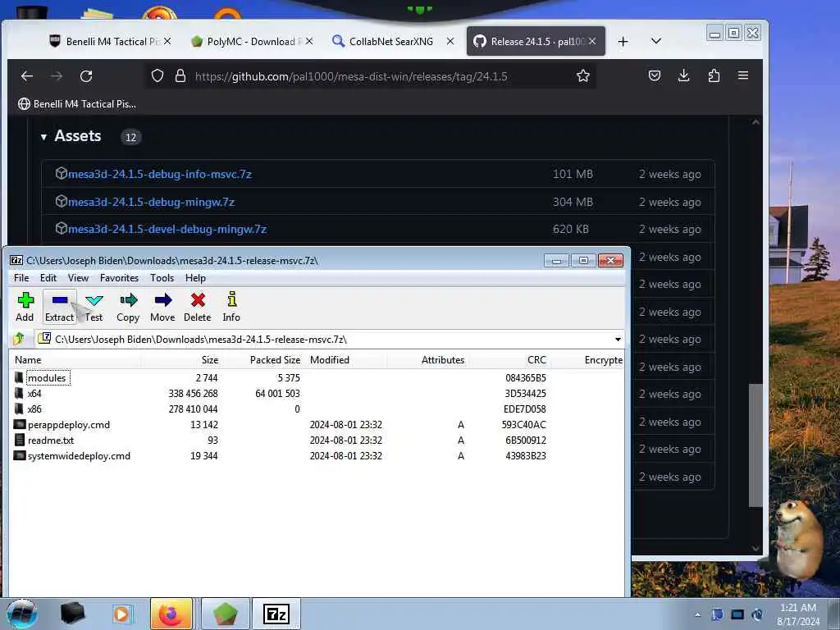
Task: Click the Copy toolbar icon in 7-Zip
Action: [128, 307]
